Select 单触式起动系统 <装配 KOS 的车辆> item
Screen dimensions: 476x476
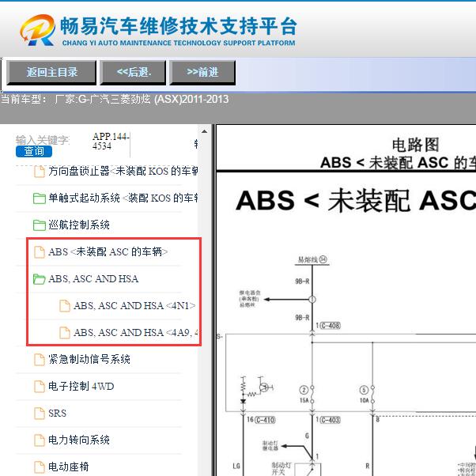(123, 198)
